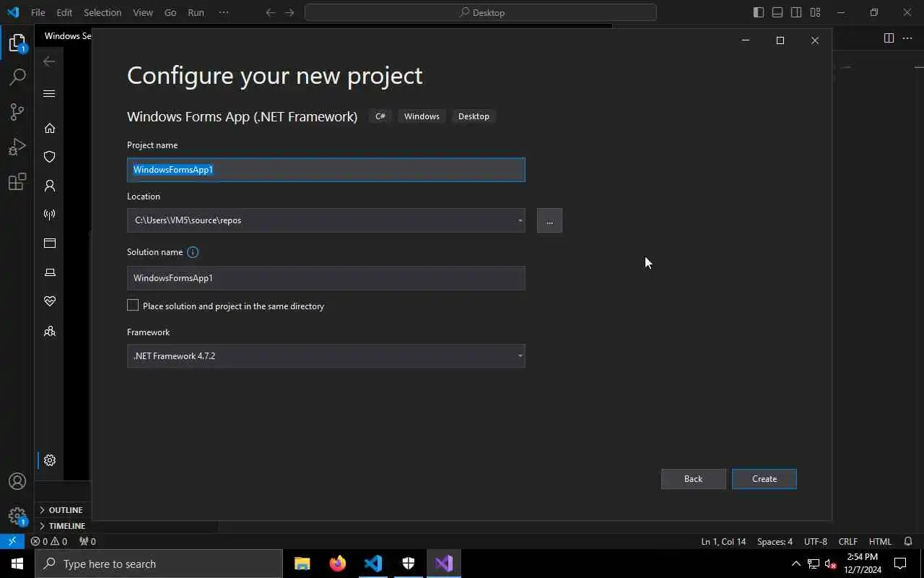Toggle the Windows Security hamburger menu
Image resolution: width=924 pixels, height=578 pixels.
pos(49,93)
